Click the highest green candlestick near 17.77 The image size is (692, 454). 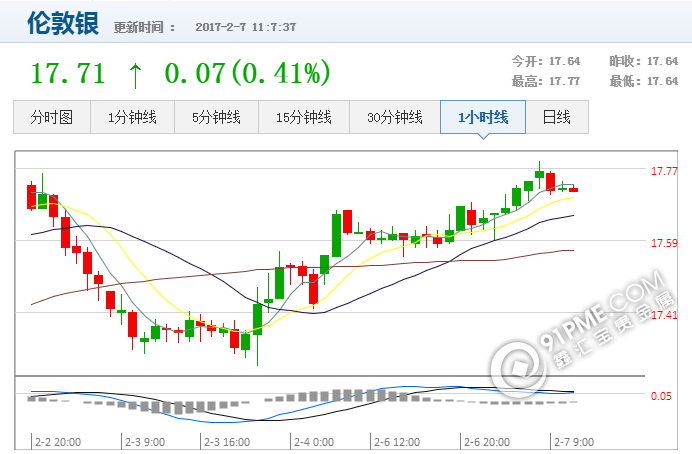pos(539,173)
